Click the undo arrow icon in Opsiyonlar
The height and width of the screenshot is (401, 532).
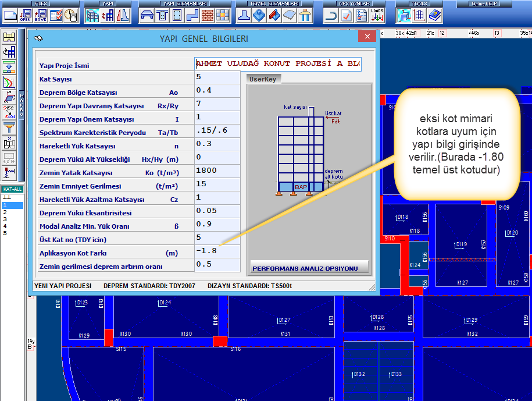pyautogui.click(x=331, y=16)
